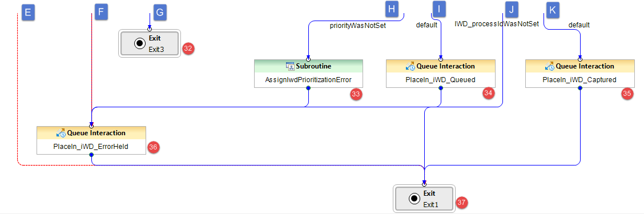Click the Exit3 name text
Screen dimensions: 644x214
coord(156,50)
